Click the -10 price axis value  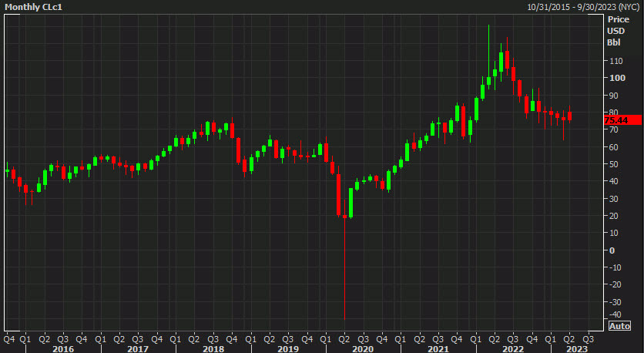pos(615,267)
